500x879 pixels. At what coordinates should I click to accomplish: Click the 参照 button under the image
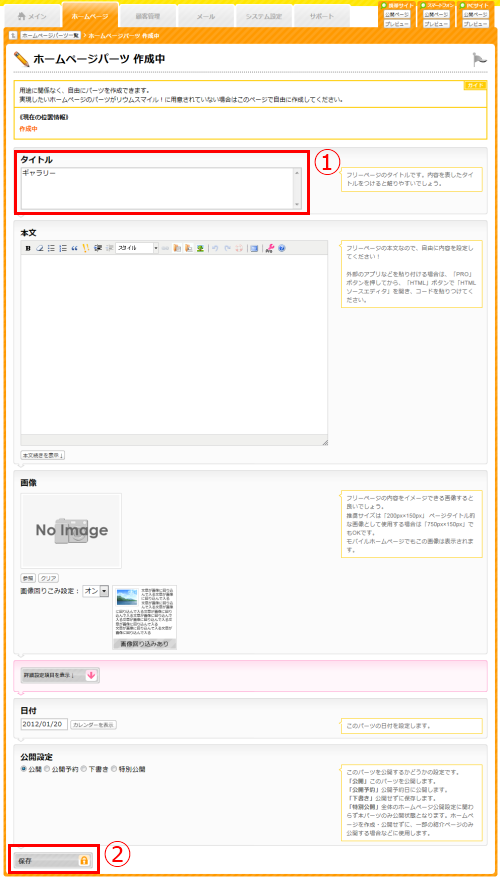coord(27,577)
